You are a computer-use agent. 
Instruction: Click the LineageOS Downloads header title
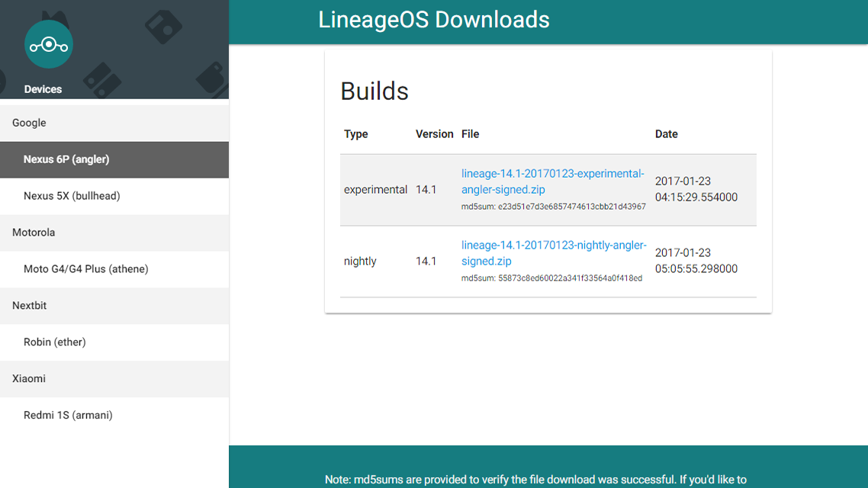[433, 20]
